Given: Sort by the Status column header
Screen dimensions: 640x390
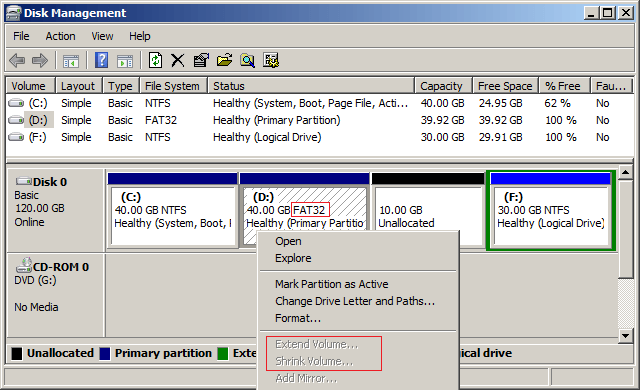Looking at the screenshot, I should [311, 86].
